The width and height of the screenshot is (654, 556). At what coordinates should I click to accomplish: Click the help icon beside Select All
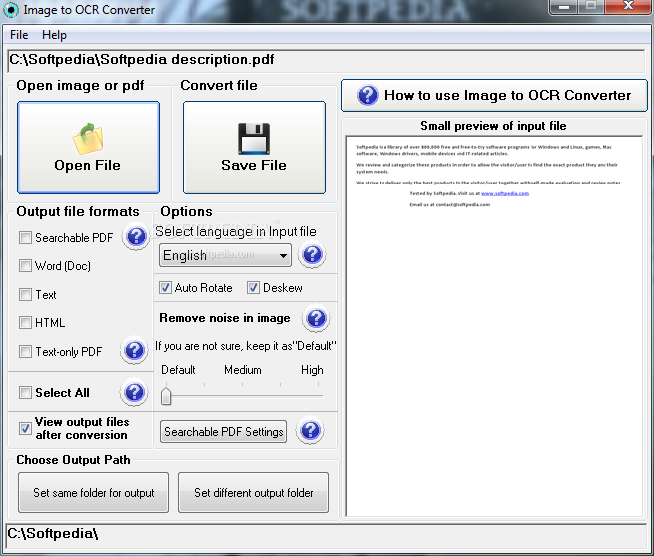point(134,392)
